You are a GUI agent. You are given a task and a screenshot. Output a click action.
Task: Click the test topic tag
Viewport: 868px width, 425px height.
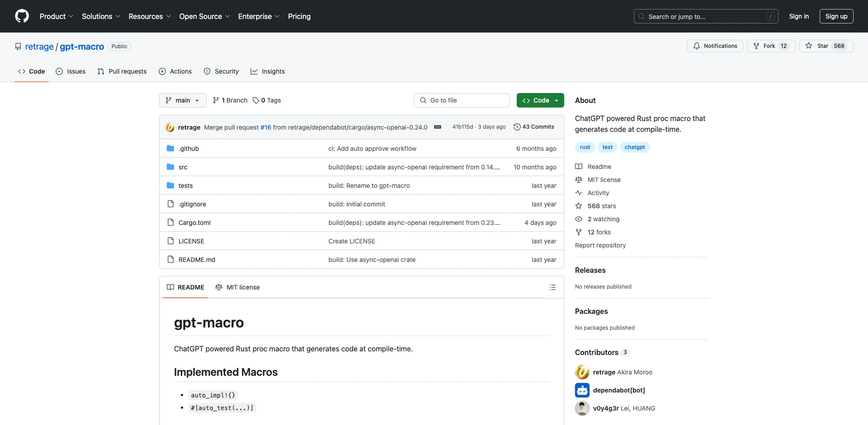coord(607,147)
